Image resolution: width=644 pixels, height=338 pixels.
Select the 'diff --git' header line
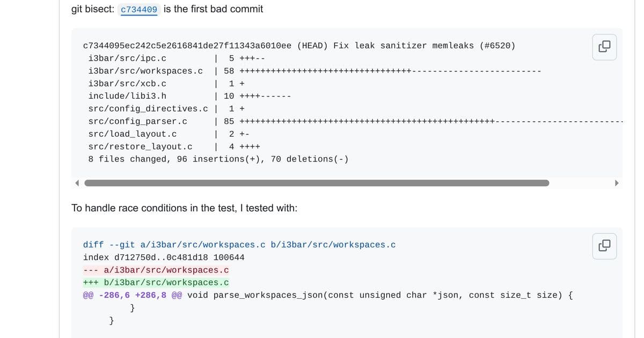point(239,244)
